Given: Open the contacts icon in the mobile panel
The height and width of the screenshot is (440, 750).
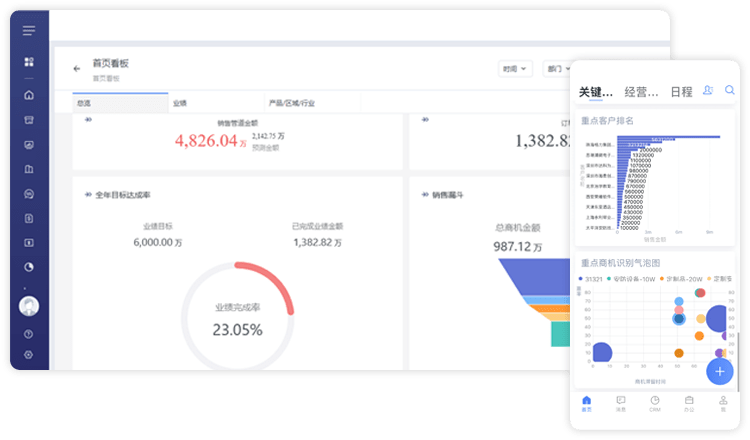Looking at the screenshot, I should coord(708,90).
